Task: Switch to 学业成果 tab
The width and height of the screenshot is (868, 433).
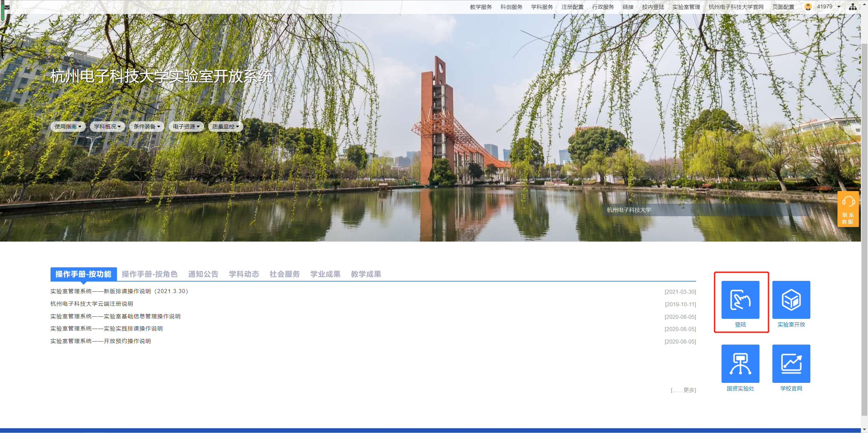Action: tap(325, 274)
